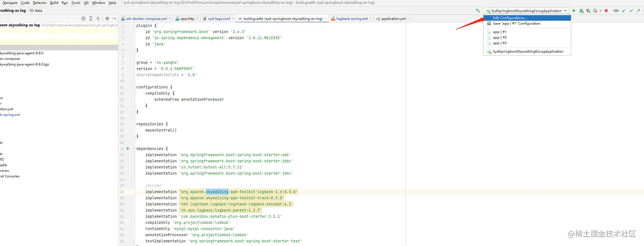Screen dimensions: 644x246
Task: Open the Code menu
Action: pos(25,3)
